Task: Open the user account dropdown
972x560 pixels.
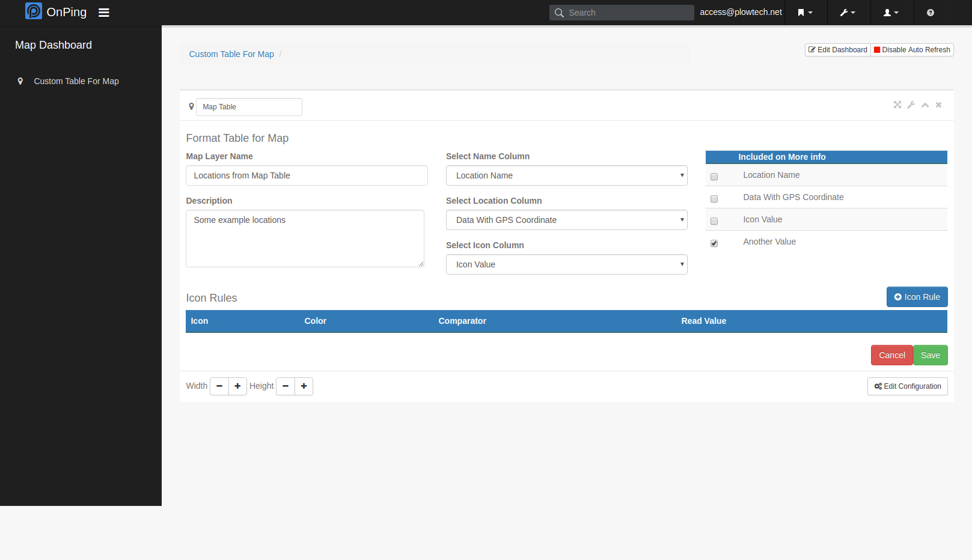Action: pos(891,13)
